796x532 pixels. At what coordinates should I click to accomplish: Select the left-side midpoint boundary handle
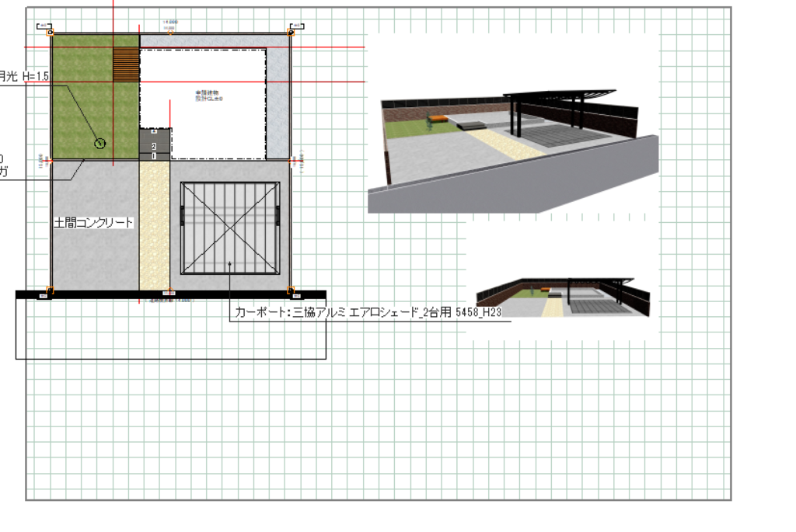(x=51, y=159)
